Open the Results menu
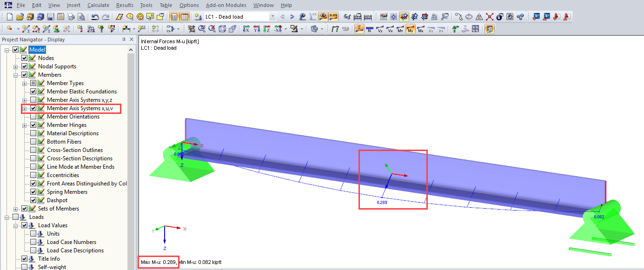The width and height of the screenshot is (644, 270). point(125,5)
